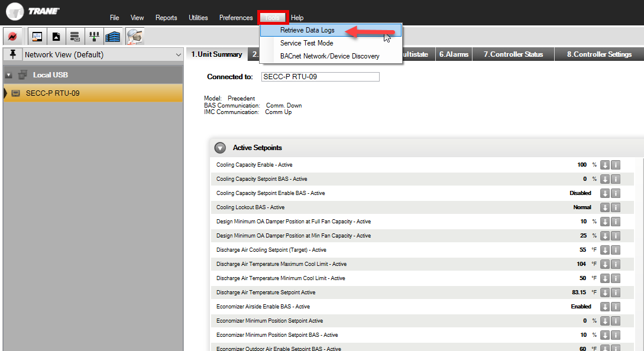Click the 'Comm. Down' BAS Communication status
Screen dimensions: 644x351
pos(284,106)
